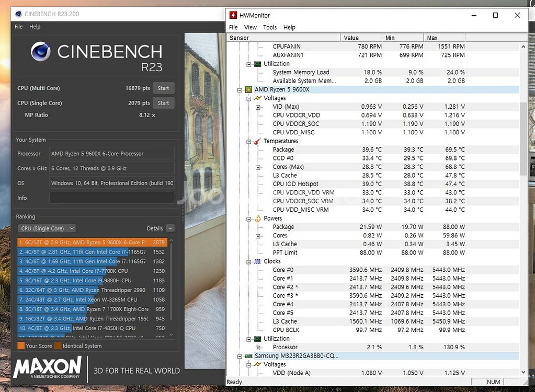The image size is (535, 392).
Task: Click the Utilization icon above System Memory Load
Action: pyautogui.click(x=258, y=64)
